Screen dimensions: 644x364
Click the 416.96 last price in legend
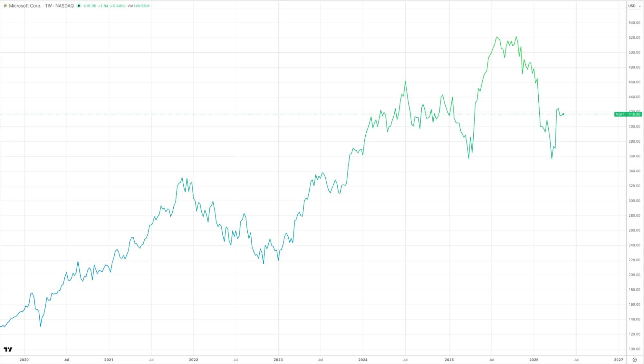pos(90,6)
